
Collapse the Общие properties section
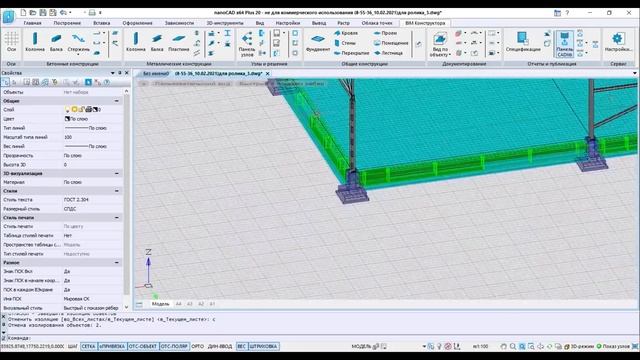point(117,101)
